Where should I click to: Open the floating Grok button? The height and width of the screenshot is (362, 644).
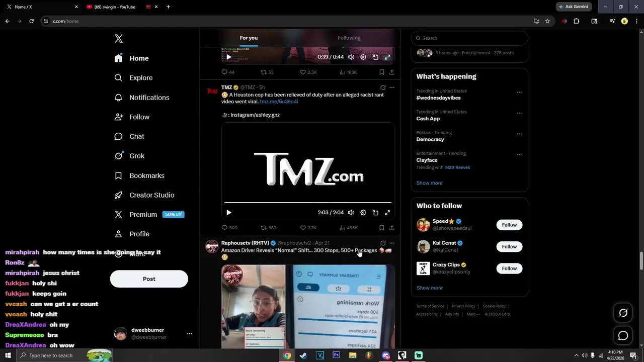tap(623, 313)
